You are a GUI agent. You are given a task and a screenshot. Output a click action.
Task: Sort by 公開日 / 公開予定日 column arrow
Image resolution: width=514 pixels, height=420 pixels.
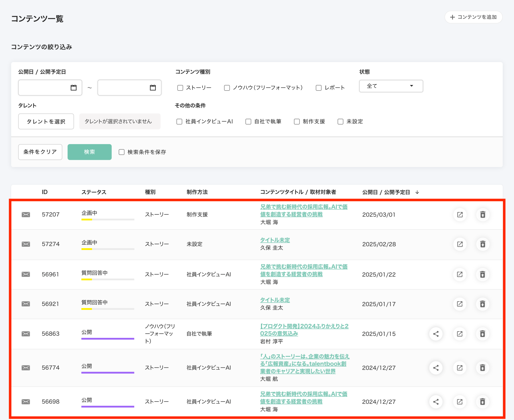417,192
